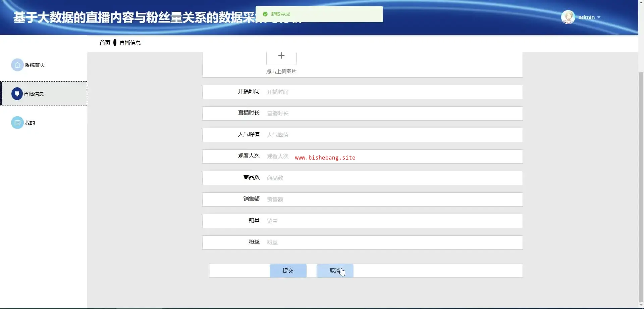Click the 系统首页 house icon

pyautogui.click(x=17, y=65)
